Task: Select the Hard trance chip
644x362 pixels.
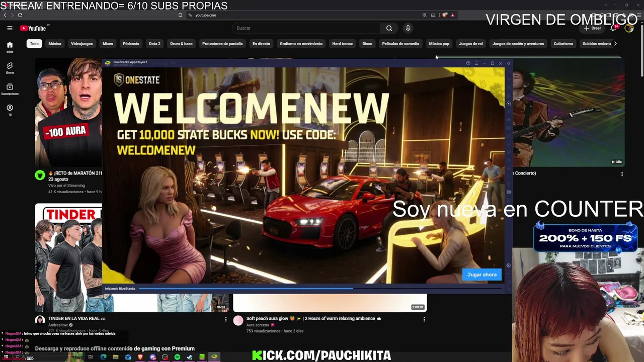Action: coord(343,44)
